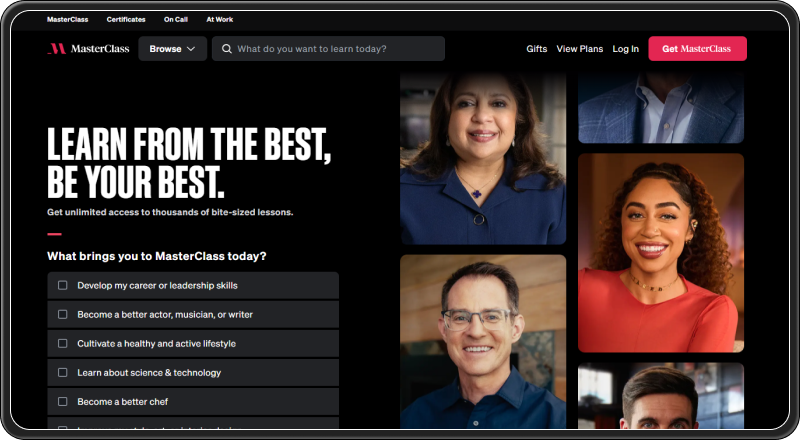800x440 pixels.
Task: Enable Cultivate a healthy and active lifestyle
Action: pos(62,343)
